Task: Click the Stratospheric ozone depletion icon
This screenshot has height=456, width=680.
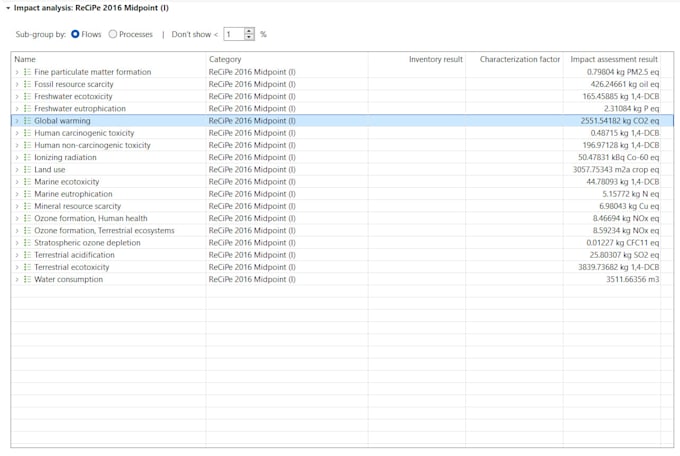Action: (x=27, y=243)
